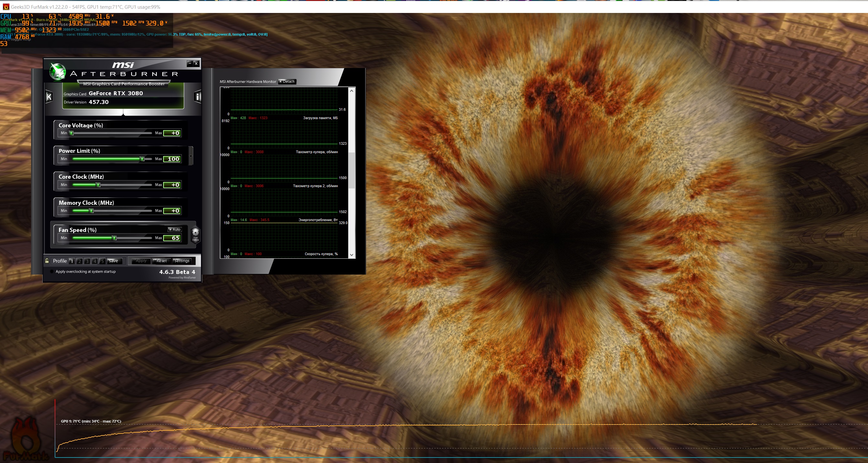Select profile slot 1
Screen dimensions: 868x463
tap(72, 261)
